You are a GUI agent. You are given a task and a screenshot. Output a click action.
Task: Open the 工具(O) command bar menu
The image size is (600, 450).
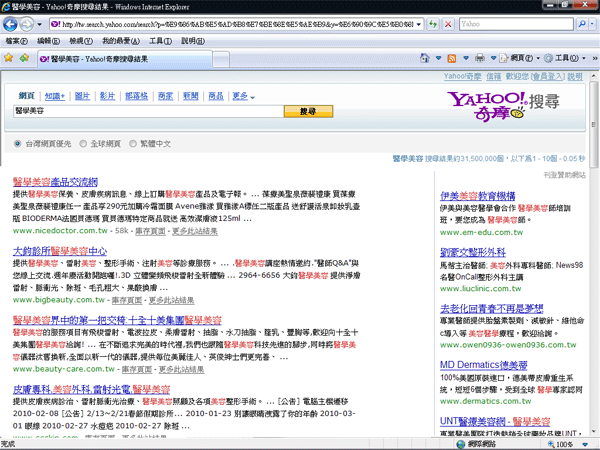coord(565,58)
